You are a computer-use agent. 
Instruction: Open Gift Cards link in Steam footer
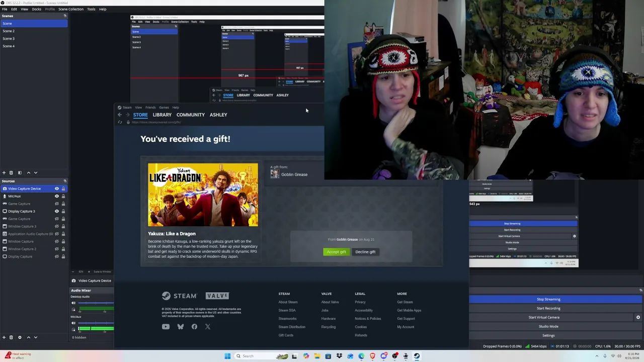point(286,335)
